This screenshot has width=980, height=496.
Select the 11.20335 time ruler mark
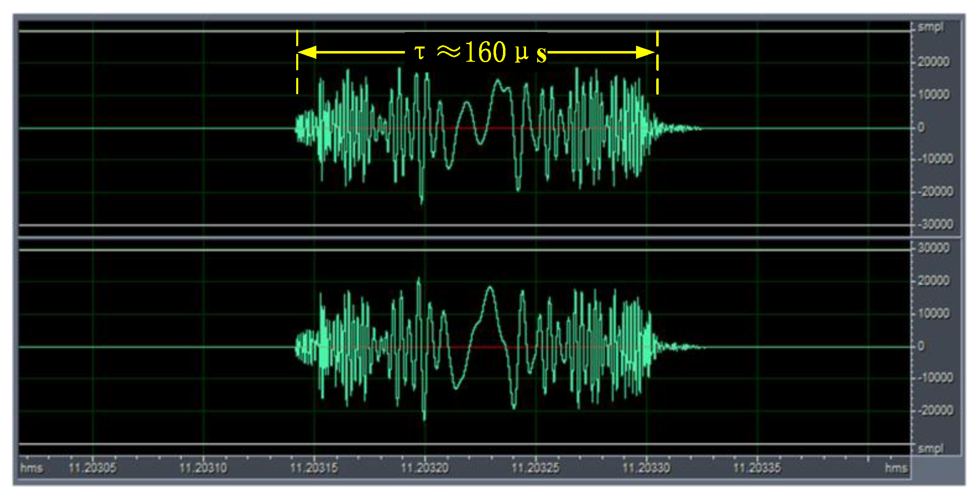coord(757,468)
